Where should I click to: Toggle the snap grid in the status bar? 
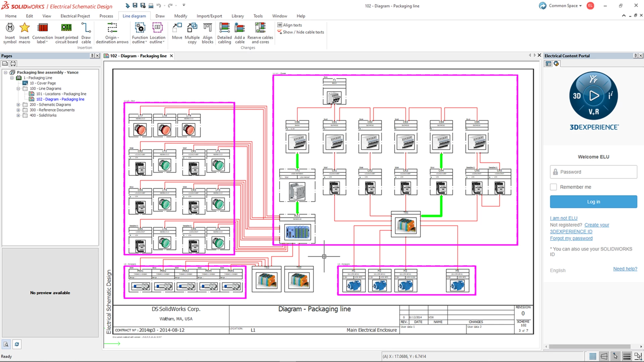(593, 356)
